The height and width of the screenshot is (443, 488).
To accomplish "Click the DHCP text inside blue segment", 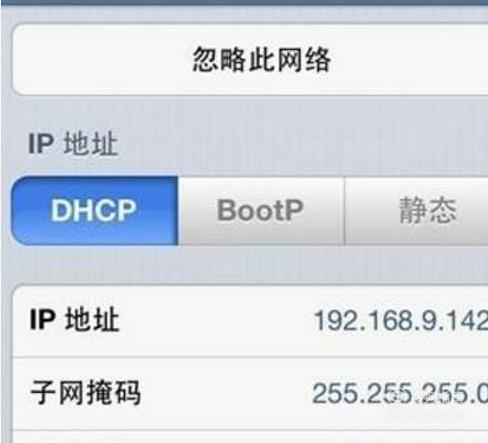I will pos(94,210).
